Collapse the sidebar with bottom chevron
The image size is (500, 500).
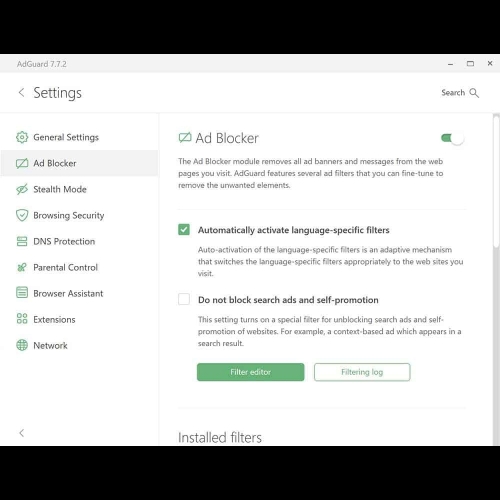click(x=22, y=433)
